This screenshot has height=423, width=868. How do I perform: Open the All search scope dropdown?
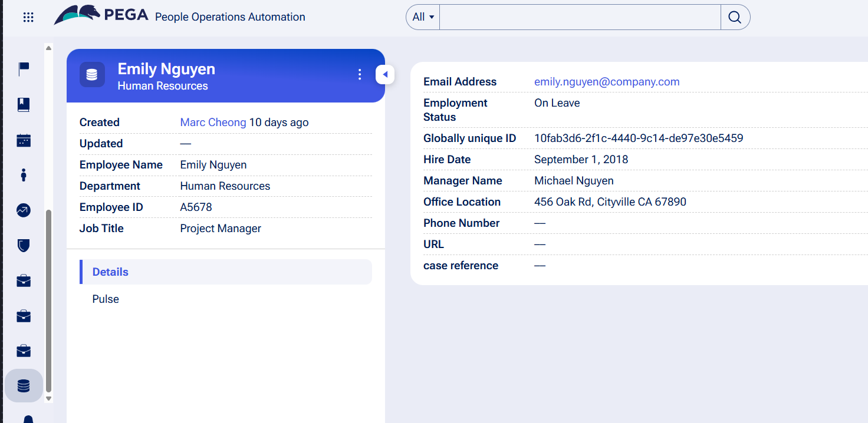tap(422, 17)
